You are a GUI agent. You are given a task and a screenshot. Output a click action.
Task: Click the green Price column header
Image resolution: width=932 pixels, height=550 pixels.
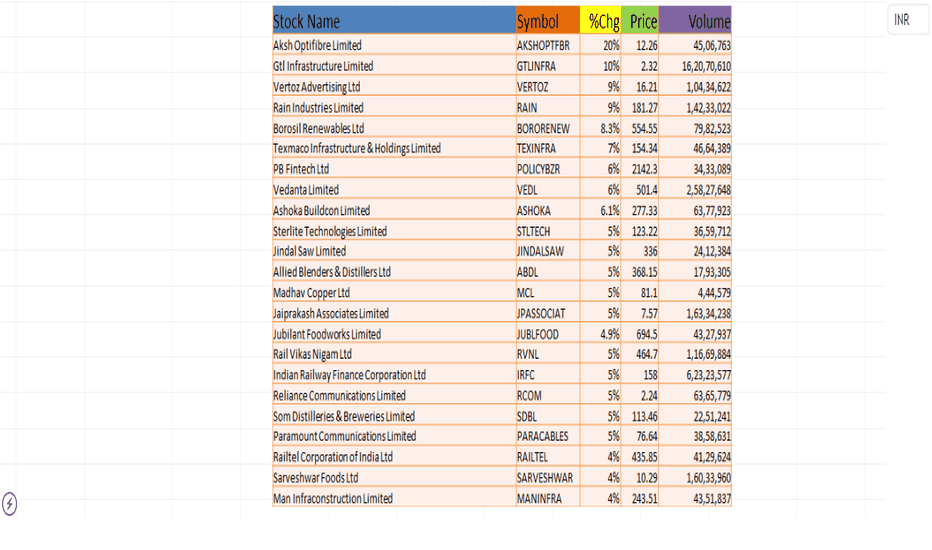[640, 21]
